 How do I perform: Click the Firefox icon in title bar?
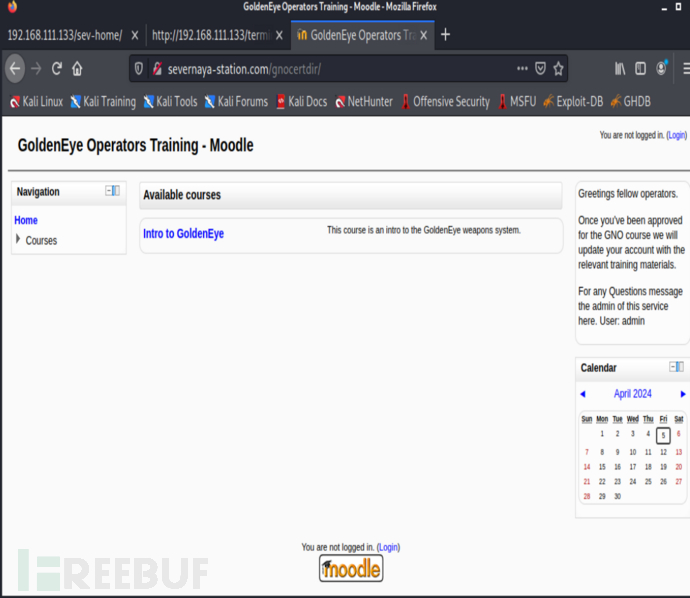[12, 7]
